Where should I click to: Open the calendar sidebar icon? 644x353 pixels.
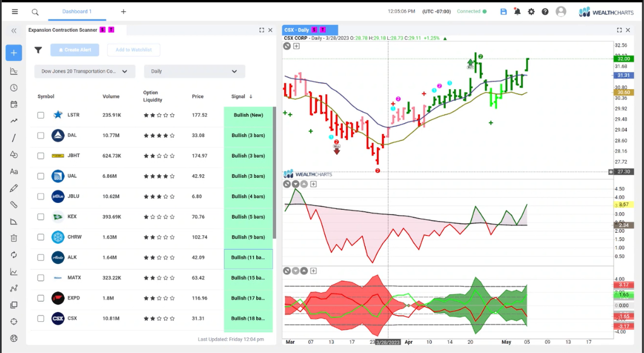(x=13, y=104)
